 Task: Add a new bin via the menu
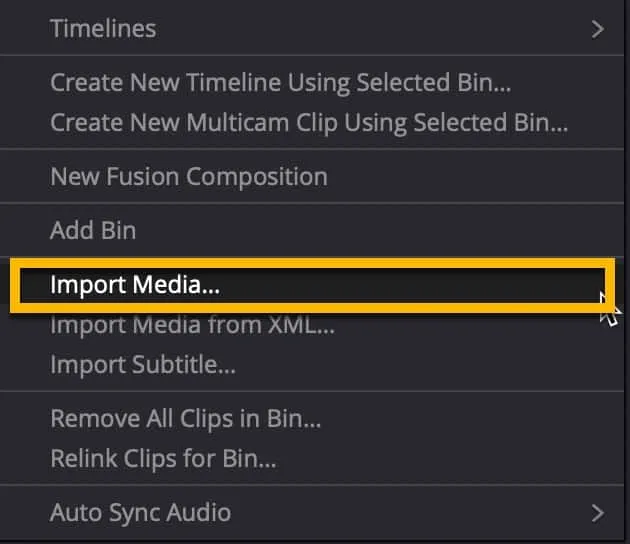[93, 231]
